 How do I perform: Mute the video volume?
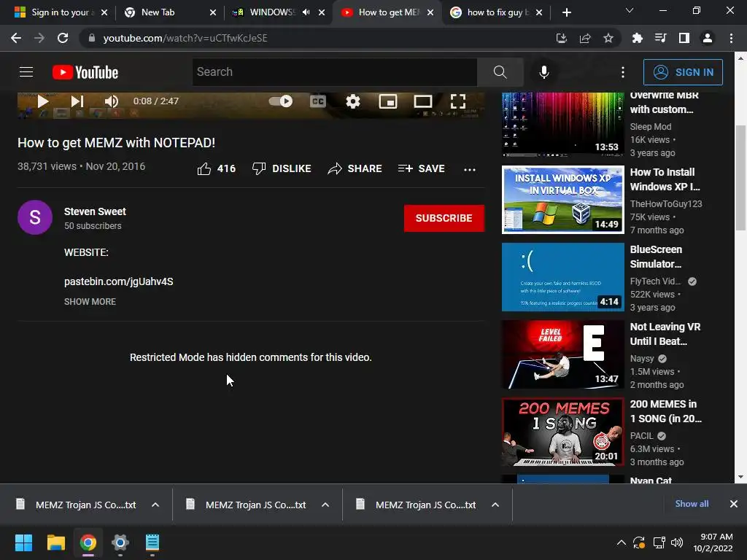pyautogui.click(x=111, y=101)
